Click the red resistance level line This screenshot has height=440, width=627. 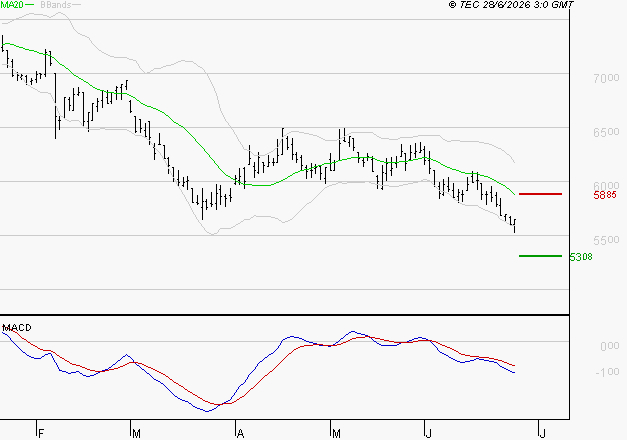[540, 194]
